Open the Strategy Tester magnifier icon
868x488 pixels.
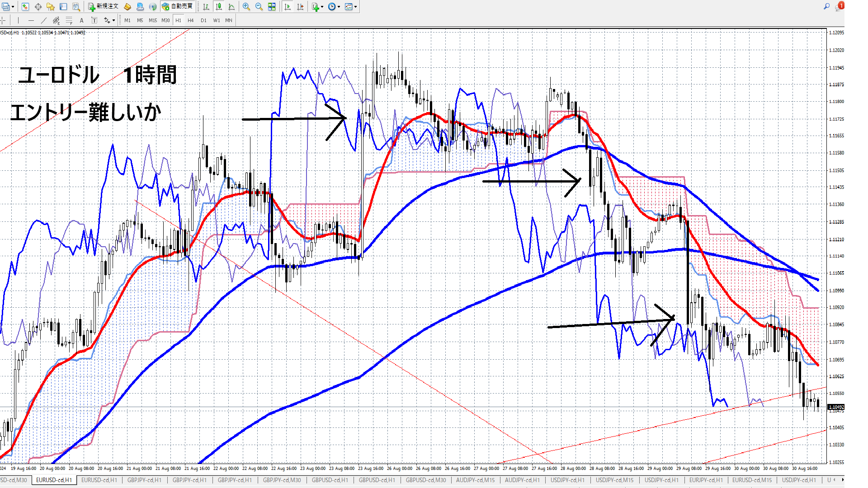[76, 7]
